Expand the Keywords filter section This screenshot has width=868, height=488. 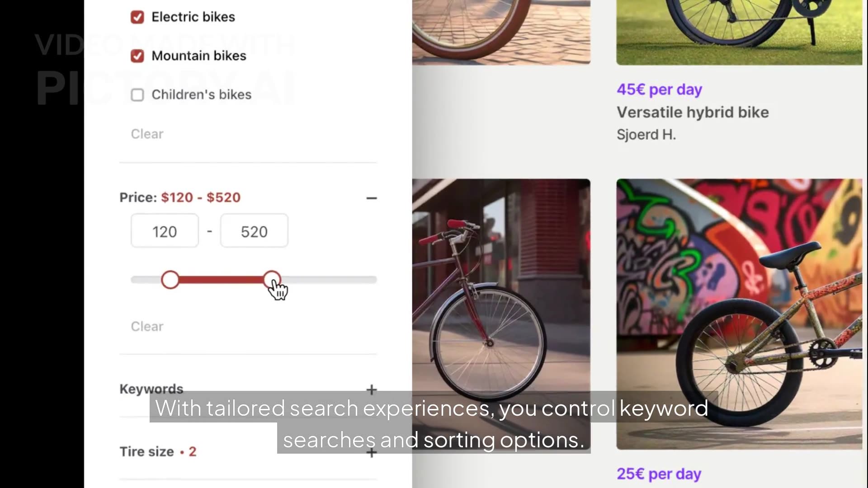(372, 389)
